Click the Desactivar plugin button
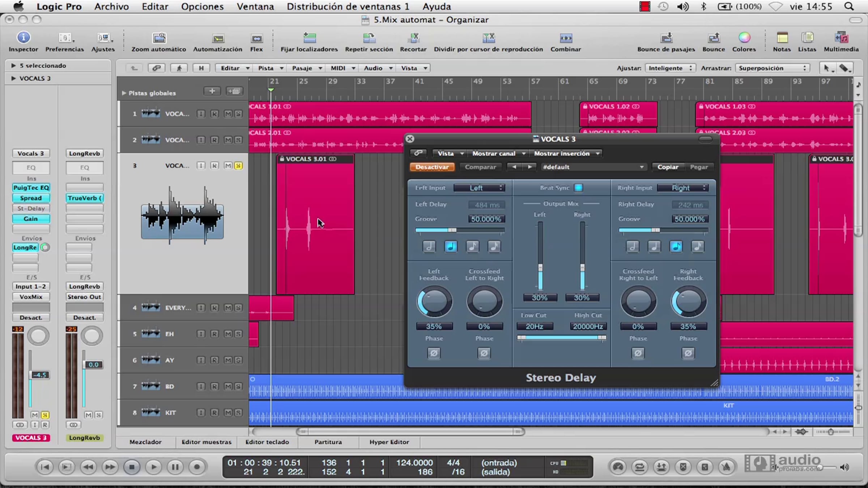Viewport: 868px width, 488px height. tap(432, 167)
